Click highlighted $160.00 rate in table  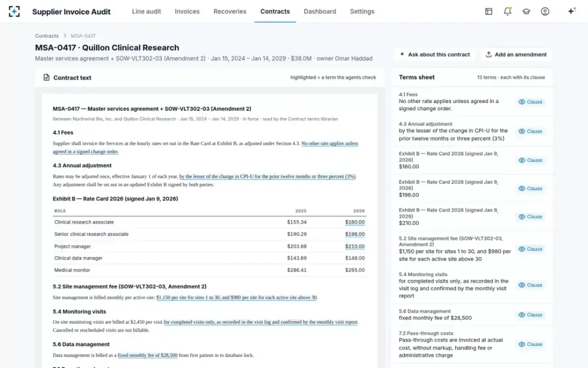[x=355, y=222]
